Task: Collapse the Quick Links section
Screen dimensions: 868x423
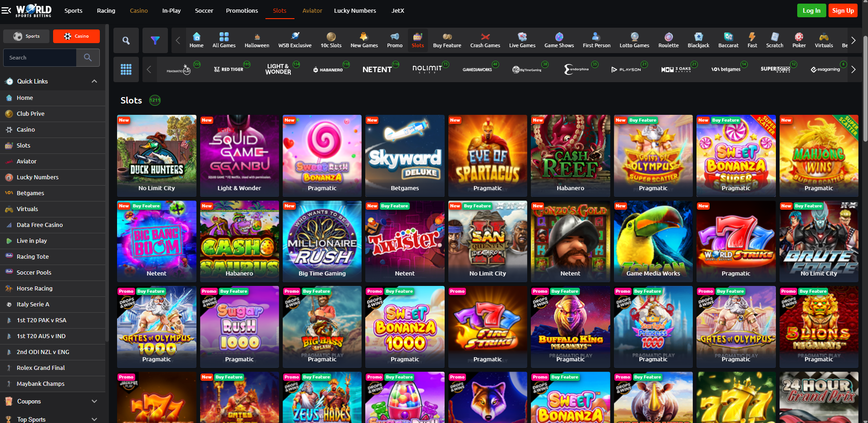Action: [x=94, y=81]
